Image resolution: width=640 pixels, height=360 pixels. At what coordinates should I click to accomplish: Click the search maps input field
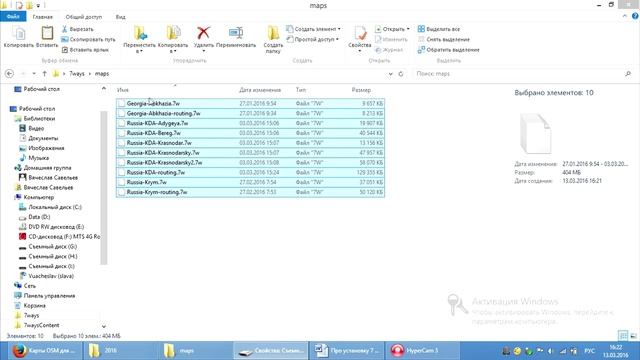click(518, 74)
